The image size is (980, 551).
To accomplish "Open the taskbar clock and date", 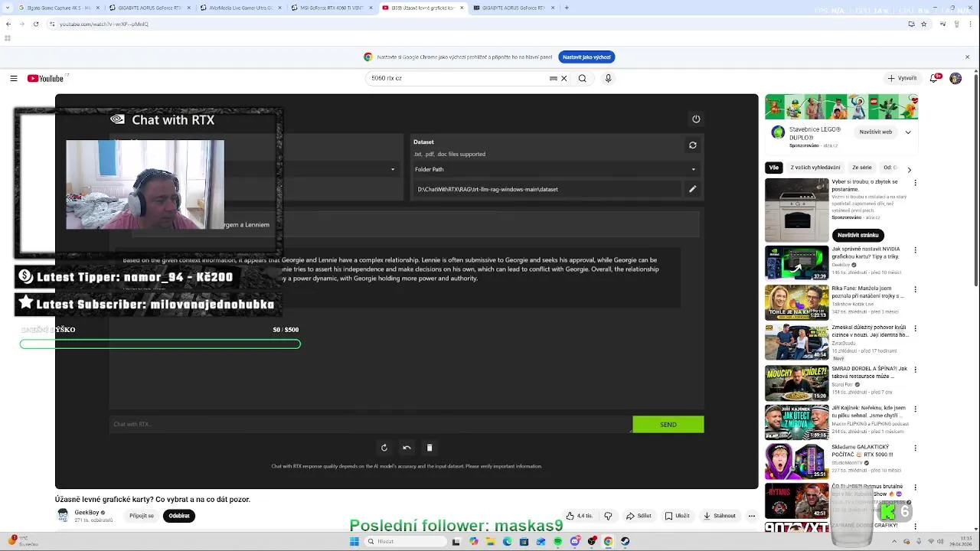I will point(960,541).
